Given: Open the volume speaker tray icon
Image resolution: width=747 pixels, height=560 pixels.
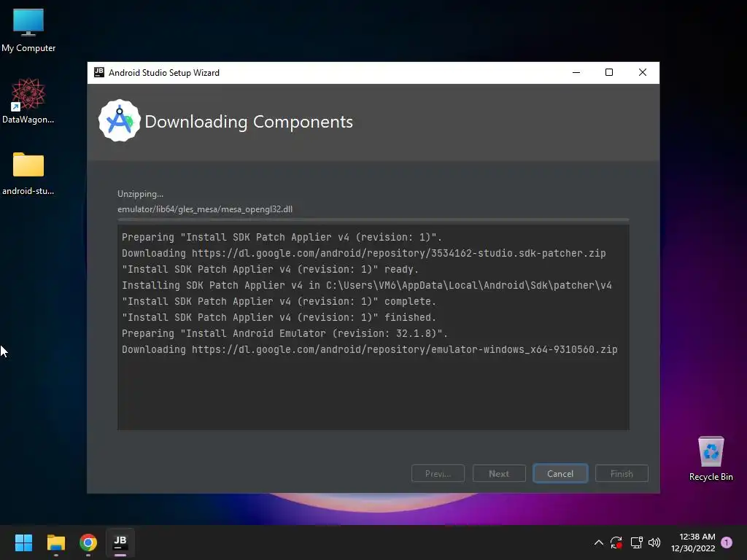Looking at the screenshot, I should 654,542.
